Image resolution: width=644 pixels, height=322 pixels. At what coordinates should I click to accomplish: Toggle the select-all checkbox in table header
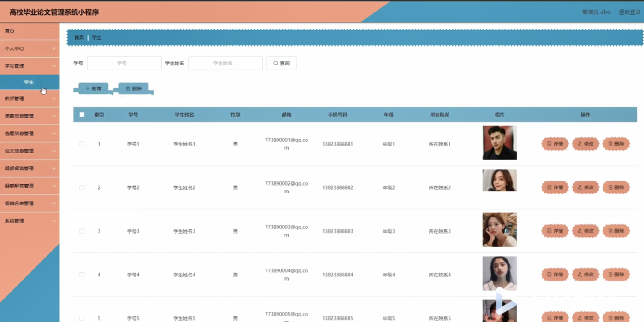coord(82,115)
